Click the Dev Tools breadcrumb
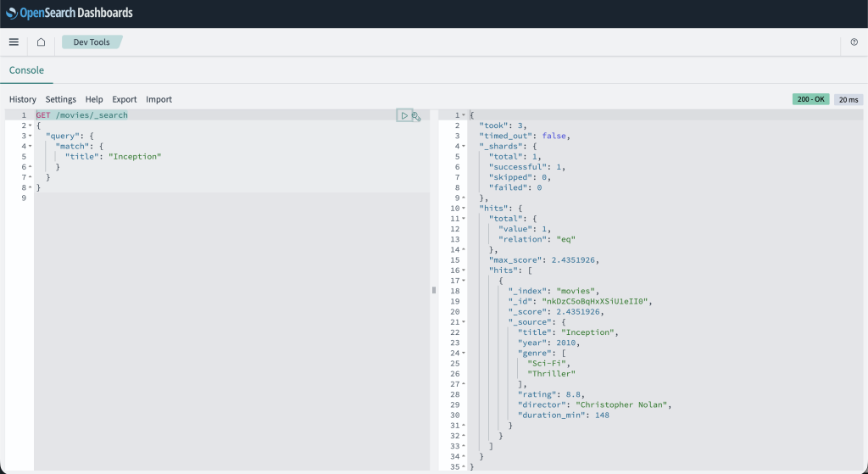Viewport: 868px width, 474px height. pos(91,42)
